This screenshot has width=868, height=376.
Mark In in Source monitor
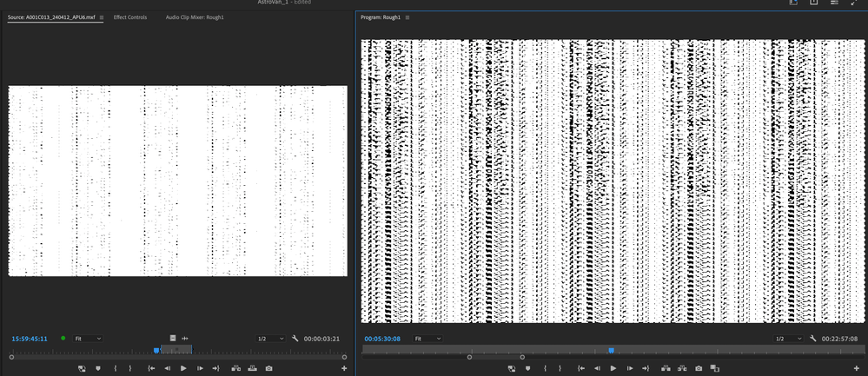pos(116,368)
